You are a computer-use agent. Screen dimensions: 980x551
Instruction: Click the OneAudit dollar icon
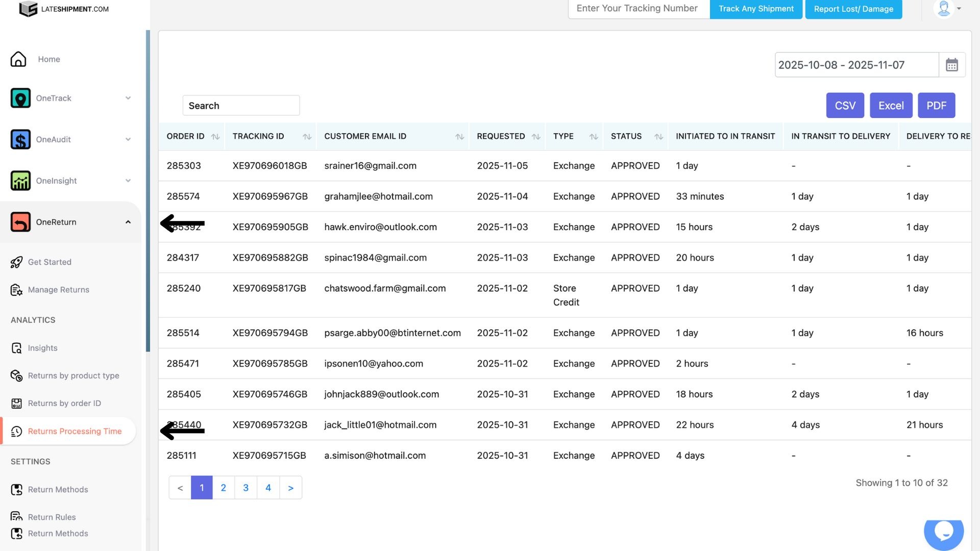(x=20, y=139)
